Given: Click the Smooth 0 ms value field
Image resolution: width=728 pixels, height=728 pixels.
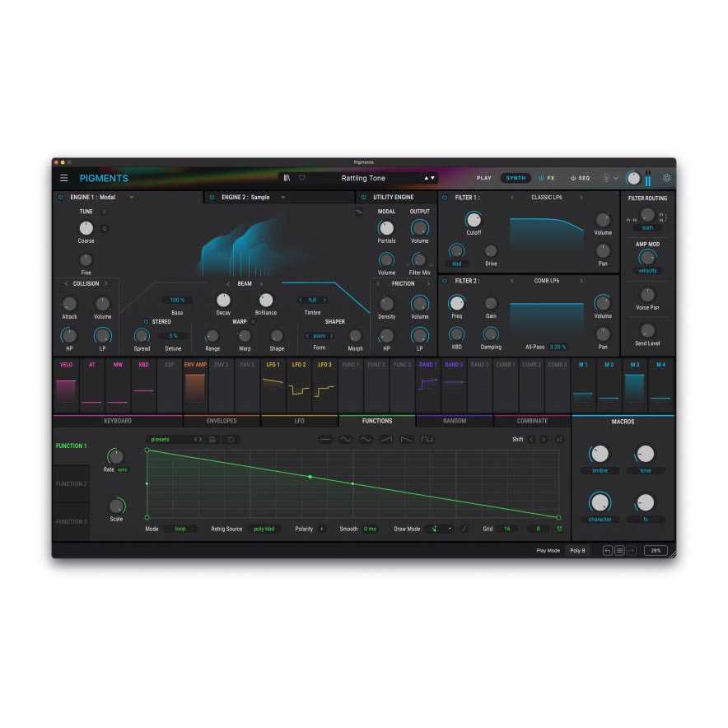Looking at the screenshot, I should pos(370,529).
